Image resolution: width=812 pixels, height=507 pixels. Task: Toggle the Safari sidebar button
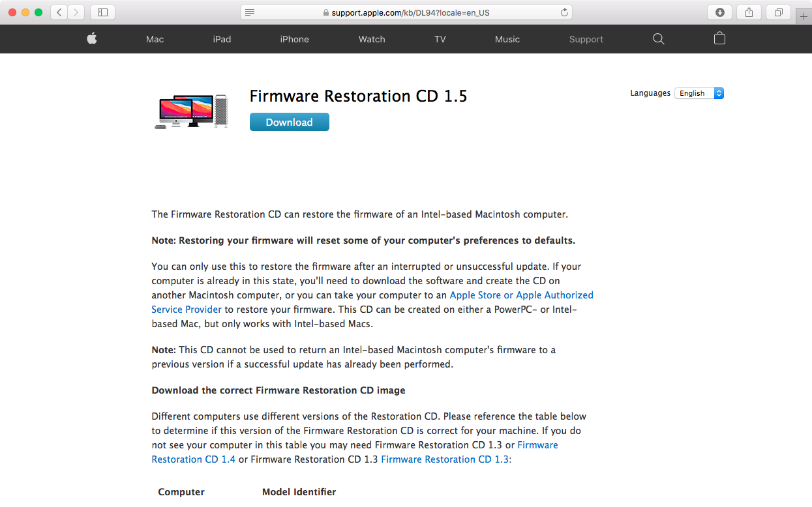pos(102,12)
